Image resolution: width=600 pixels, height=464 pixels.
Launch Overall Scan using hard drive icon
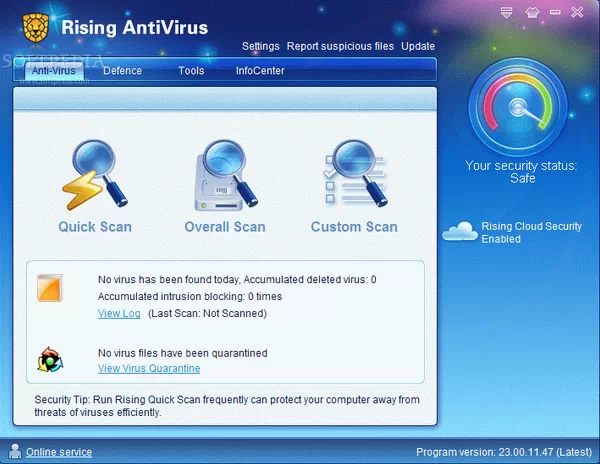click(225, 176)
